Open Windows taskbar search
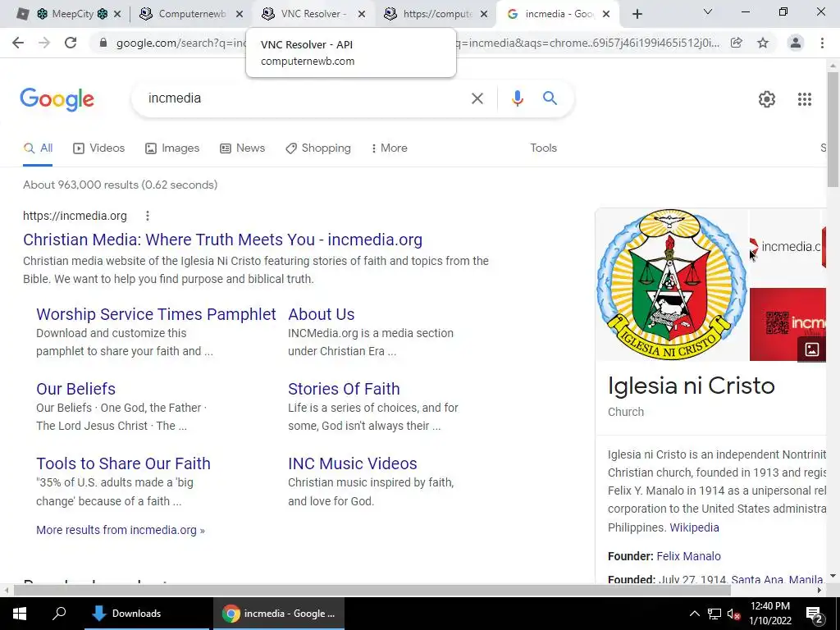840x630 pixels. tap(59, 613)
